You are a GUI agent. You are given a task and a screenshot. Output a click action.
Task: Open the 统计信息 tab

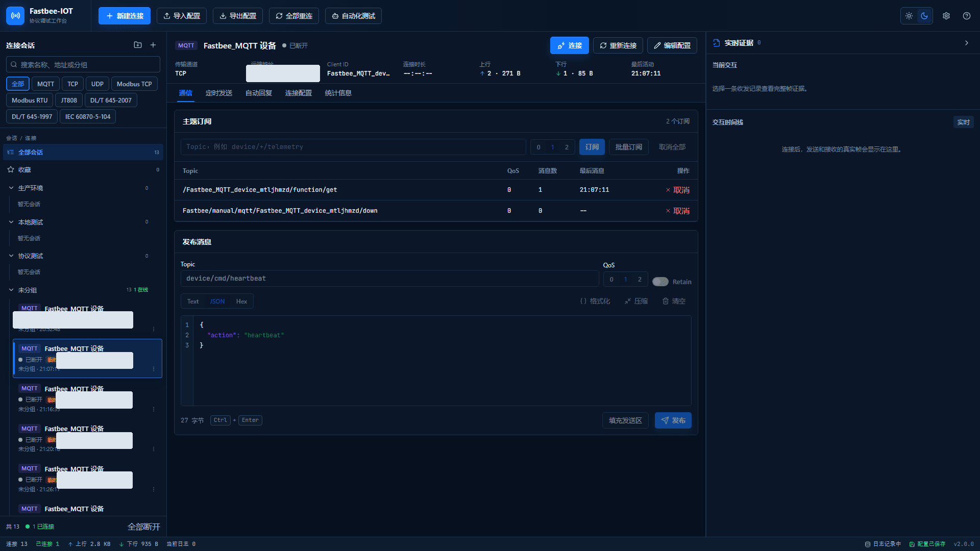pos(338,93)
